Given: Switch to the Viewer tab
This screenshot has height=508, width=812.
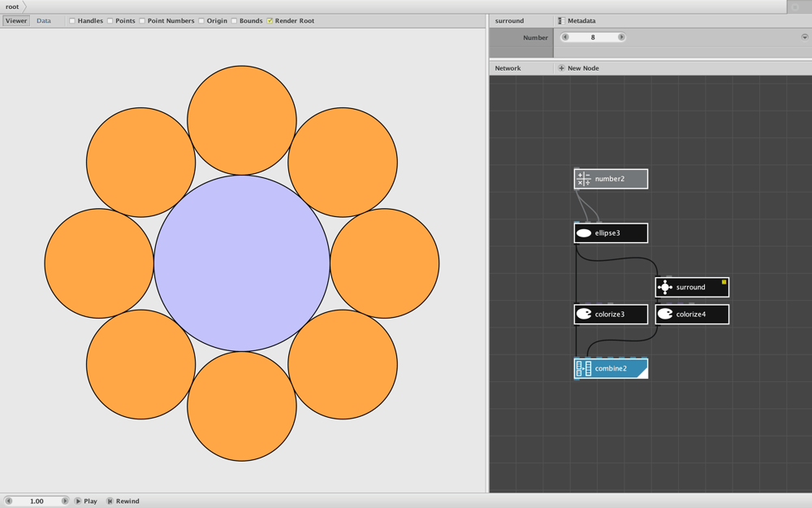Looking at the screenshot, I should click(16, 21).
